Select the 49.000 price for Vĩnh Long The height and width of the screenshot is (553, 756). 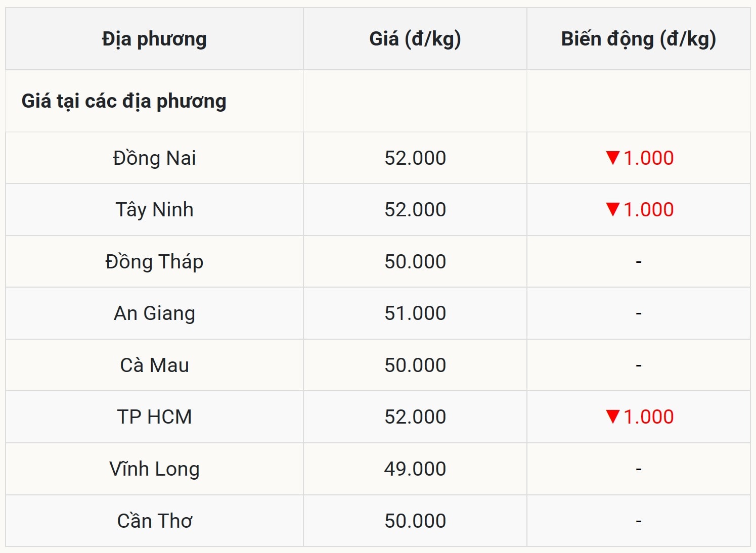coord(415,469)
